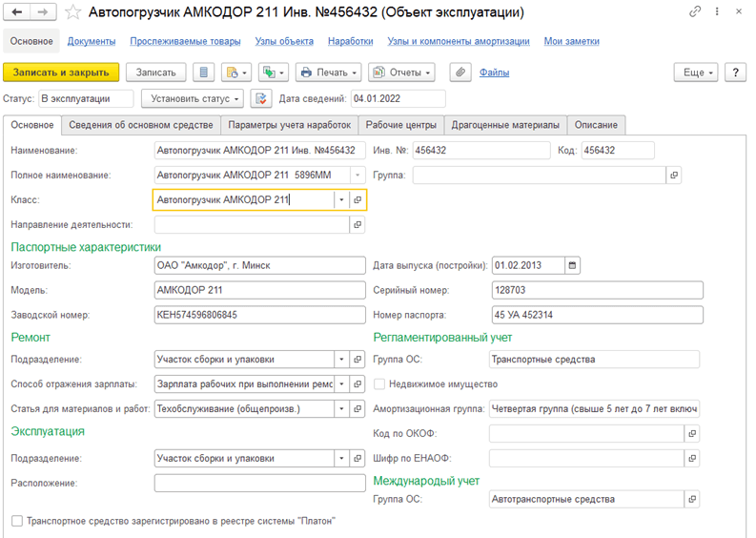Expand Ремонт Подразделение dropdown arrow

click(x=341, y=360)
